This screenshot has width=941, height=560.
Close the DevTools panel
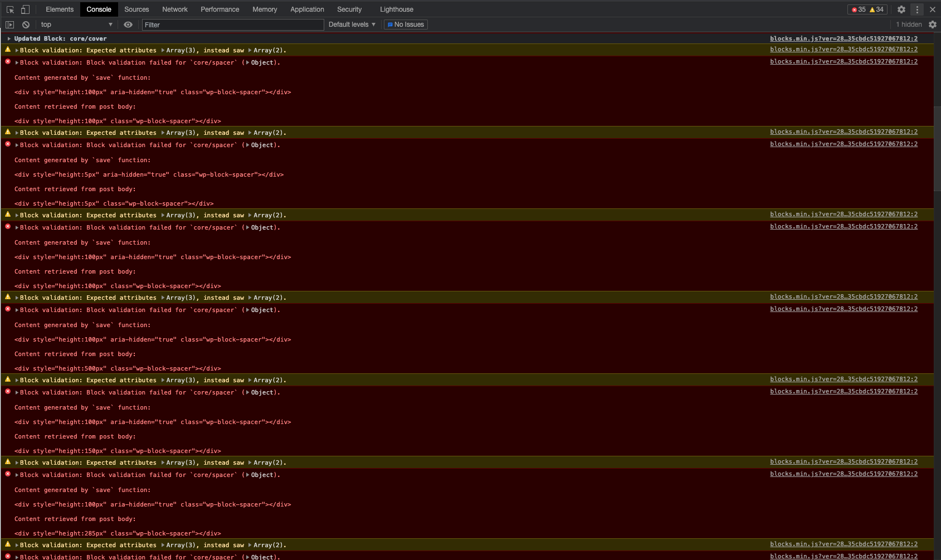point(933,9)
